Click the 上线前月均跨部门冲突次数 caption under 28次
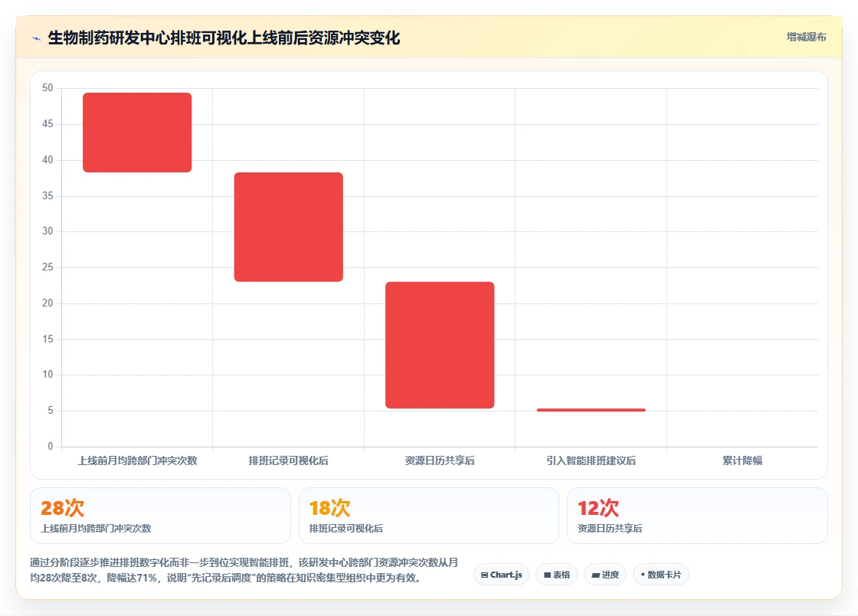 click(97, 529)
